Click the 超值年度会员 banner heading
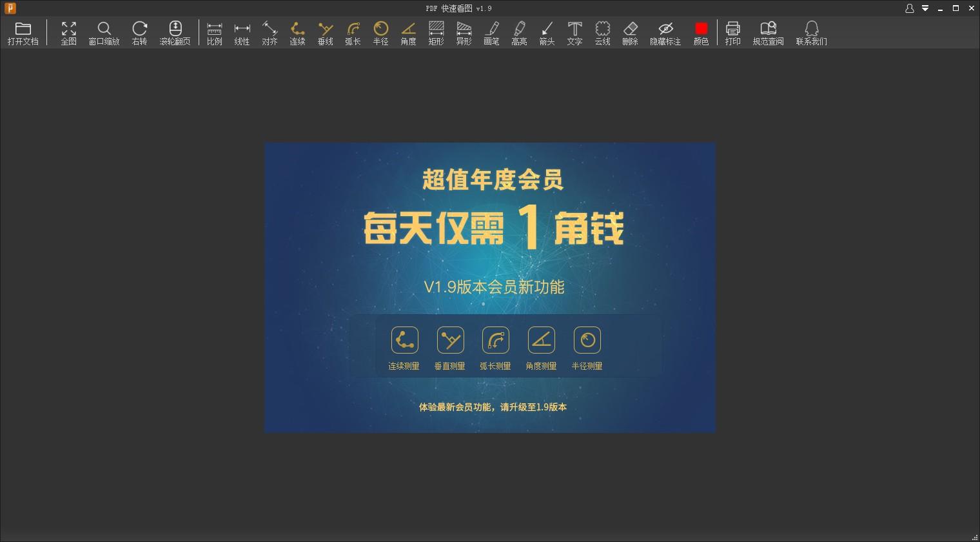 pos(493,179)
